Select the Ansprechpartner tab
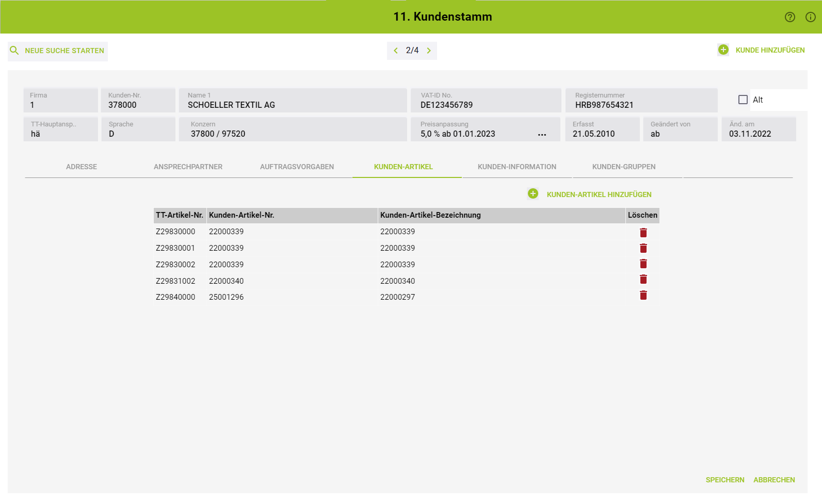The width and height of the screenshot is (822, 504). [188, 167]
